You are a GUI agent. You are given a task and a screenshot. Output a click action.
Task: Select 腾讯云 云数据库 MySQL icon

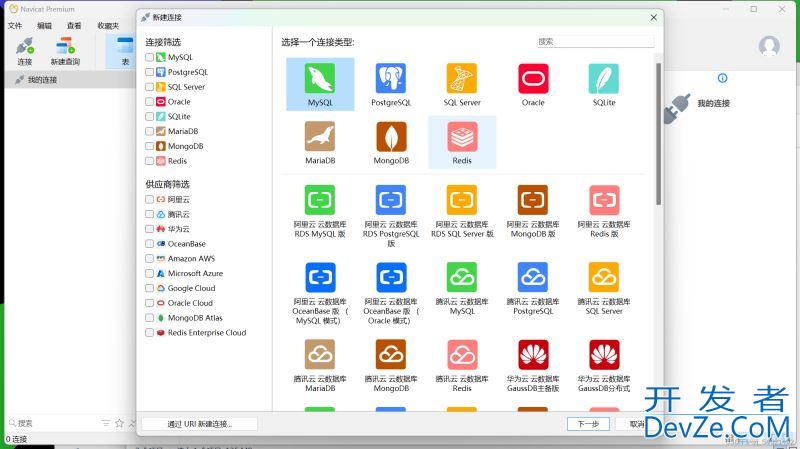click(x=462, y=277)
